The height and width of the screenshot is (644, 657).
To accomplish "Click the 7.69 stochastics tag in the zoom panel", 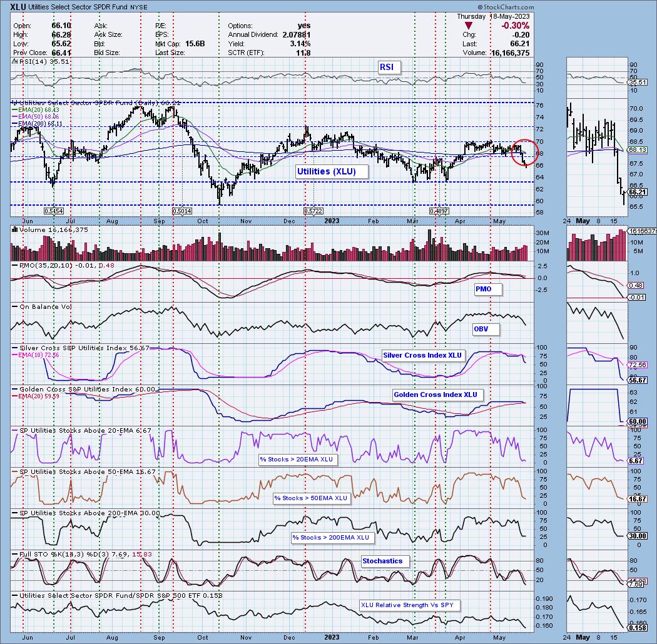I will (x=636, y=584).
